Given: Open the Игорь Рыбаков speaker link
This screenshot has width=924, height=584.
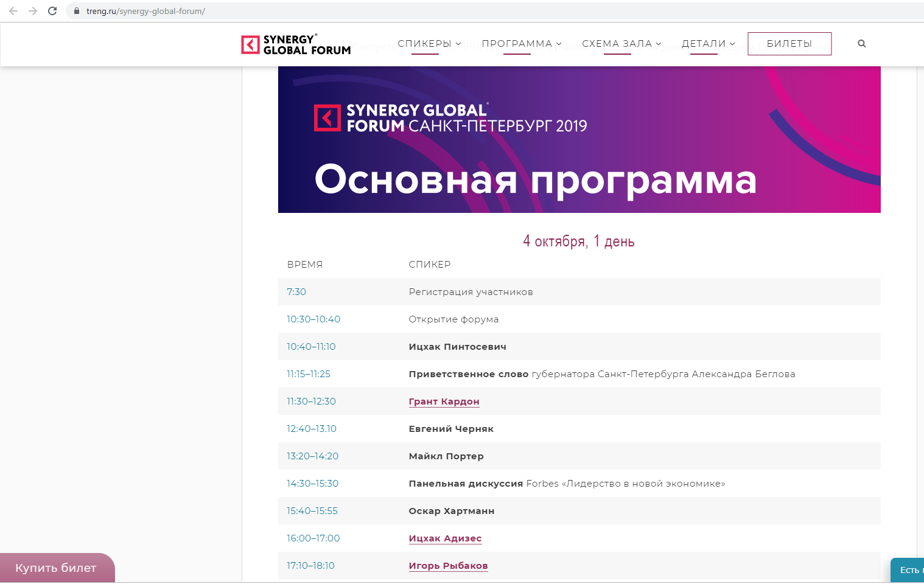Looking at the screenshot, I should pos(448,566).
